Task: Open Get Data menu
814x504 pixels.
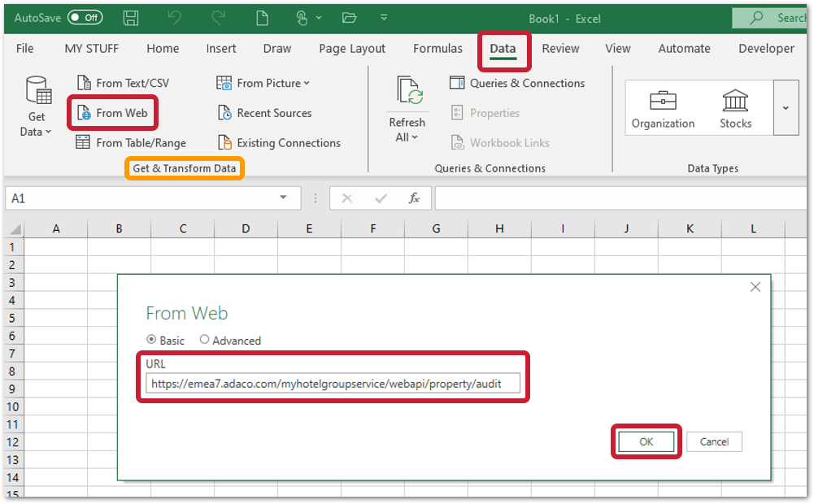Action: tap(37, 106)
